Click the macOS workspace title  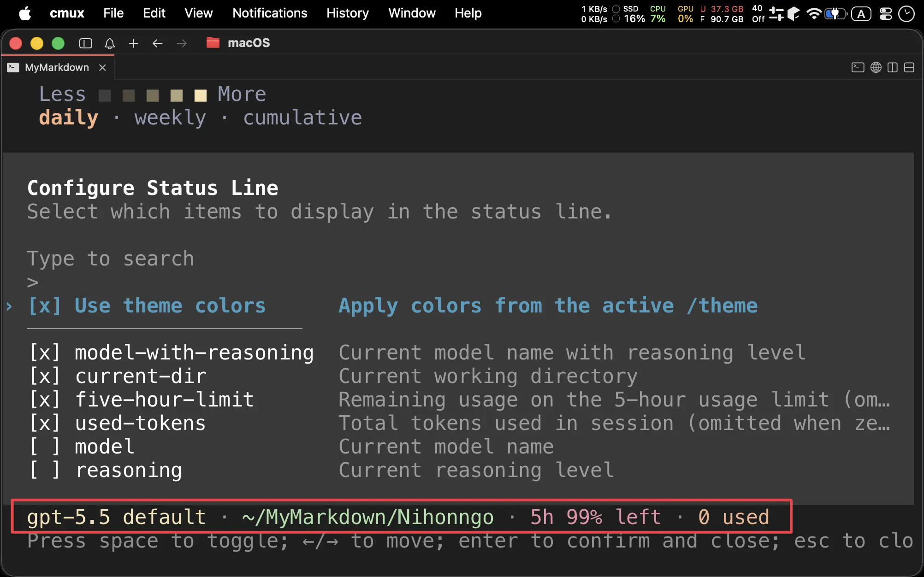(x=249, y=43)
